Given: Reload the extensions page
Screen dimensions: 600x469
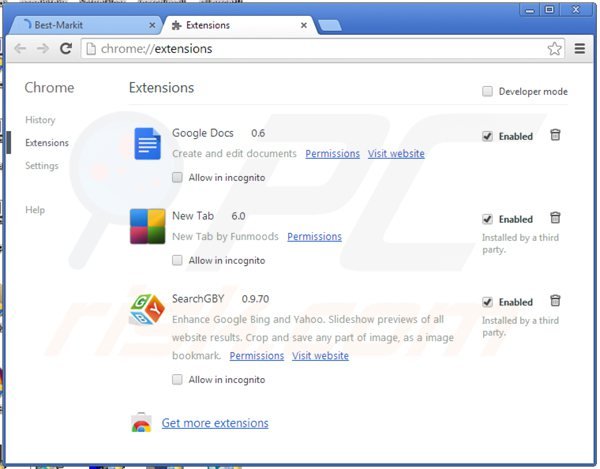Looking at the screenshot, I should [66, 49].
